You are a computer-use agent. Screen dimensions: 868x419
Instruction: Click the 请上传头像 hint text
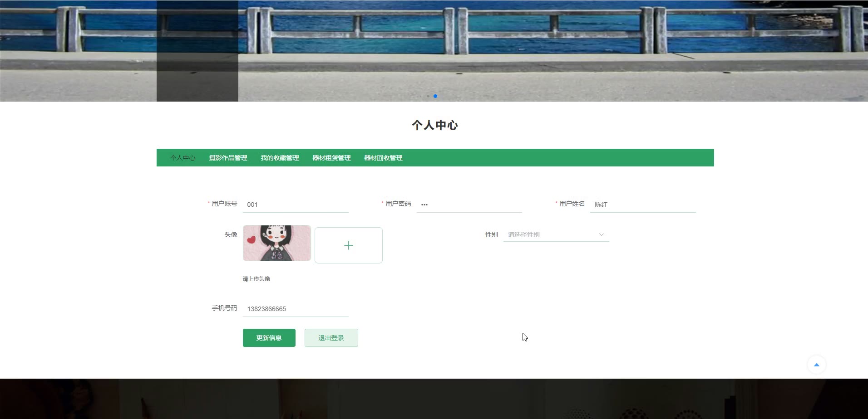click(x=256, y=279)
